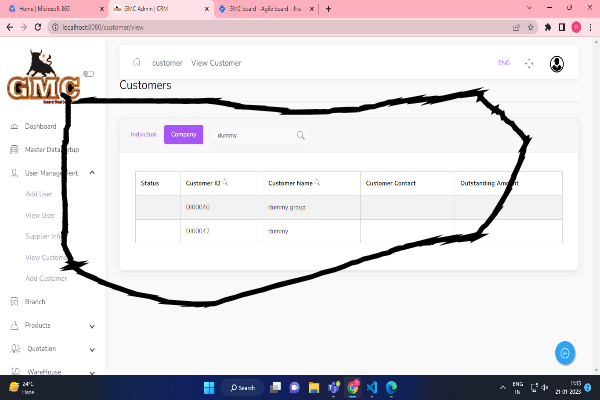600x400 pixels.
Task: Collapse the User Management section
Action: 92,173
